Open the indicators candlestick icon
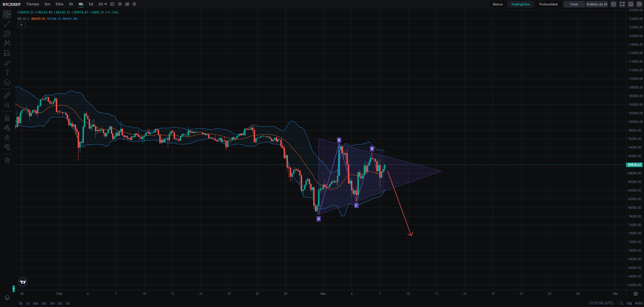 tap(127, 4)
